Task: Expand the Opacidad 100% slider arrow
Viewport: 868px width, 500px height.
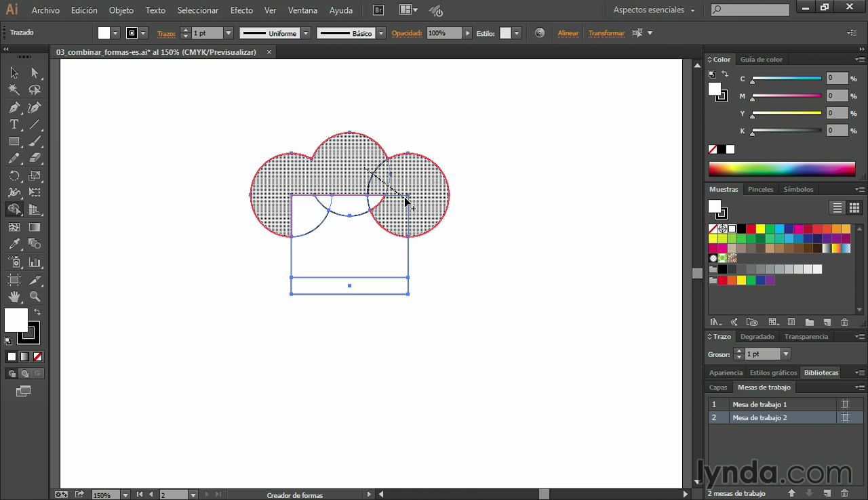Action: click(x=467, y=33)
